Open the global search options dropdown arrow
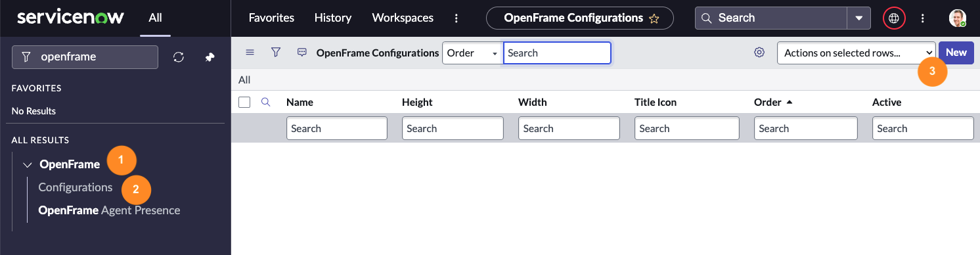Viewport: 980px width, 255px height. point(858,18)
